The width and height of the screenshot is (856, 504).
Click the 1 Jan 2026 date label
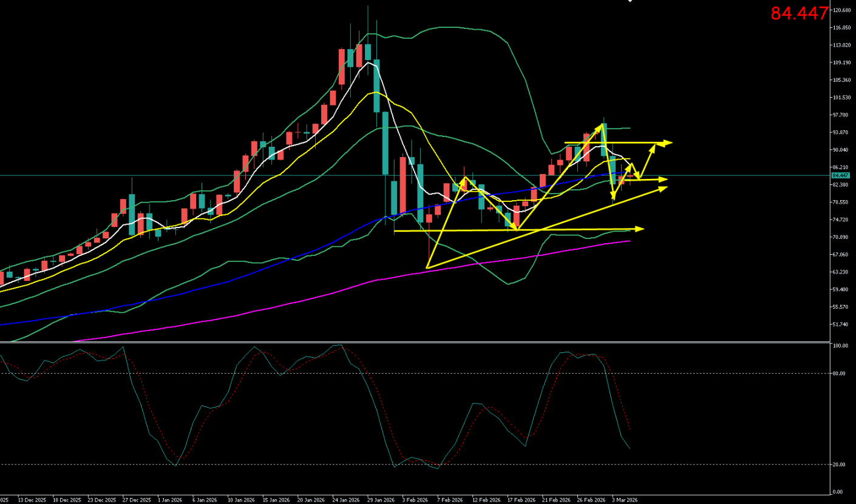tap(169, 500)
